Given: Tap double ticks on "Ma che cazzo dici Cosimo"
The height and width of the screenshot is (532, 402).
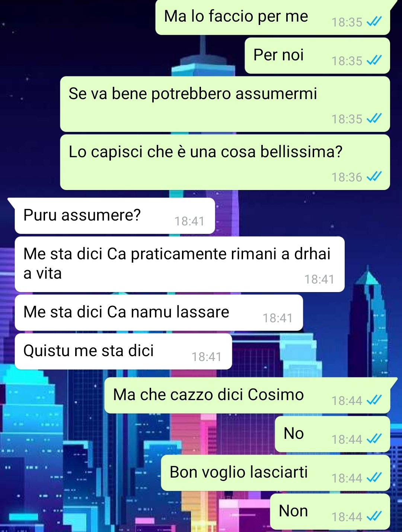Looking at the screenshot, I should coord(374,400).
